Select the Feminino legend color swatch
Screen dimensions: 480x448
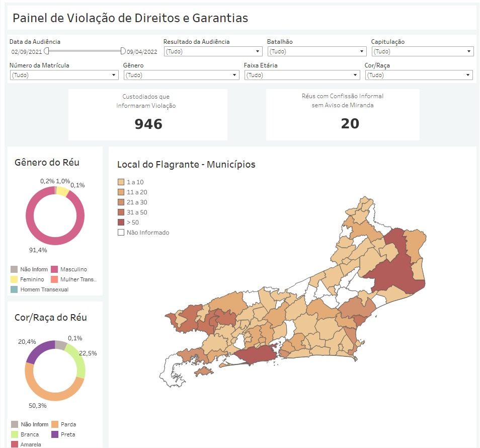coord(14,279)
